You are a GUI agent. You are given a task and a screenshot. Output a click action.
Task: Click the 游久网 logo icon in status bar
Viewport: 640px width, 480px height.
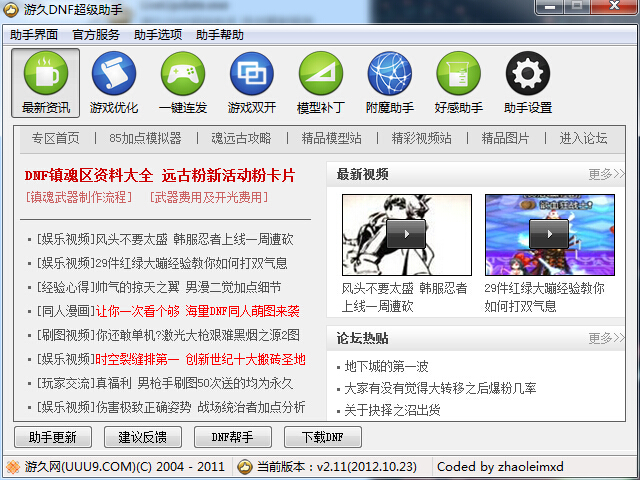[x=13, y=467]
